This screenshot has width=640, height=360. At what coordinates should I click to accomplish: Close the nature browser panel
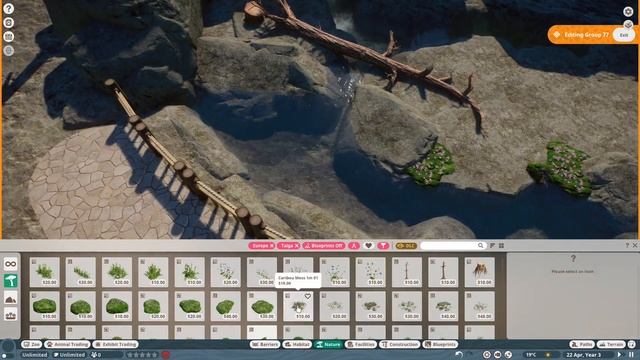pyautogui.click(x=635, y=245)
